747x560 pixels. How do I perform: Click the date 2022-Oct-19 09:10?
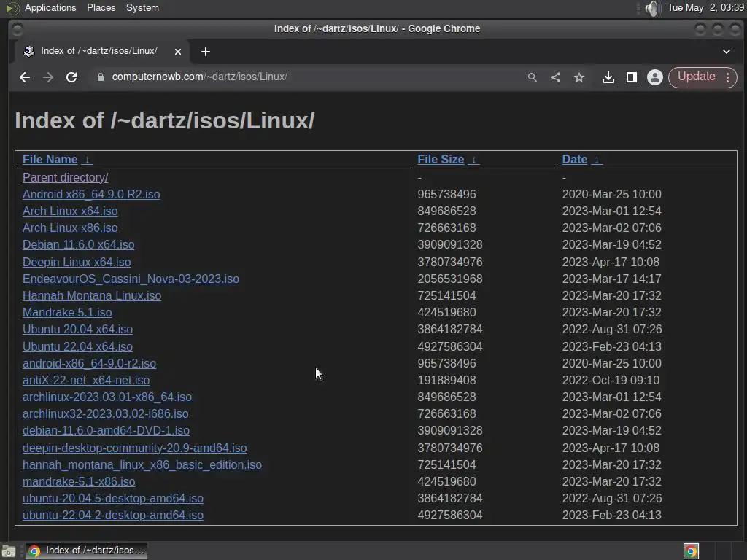pos(611,380)
